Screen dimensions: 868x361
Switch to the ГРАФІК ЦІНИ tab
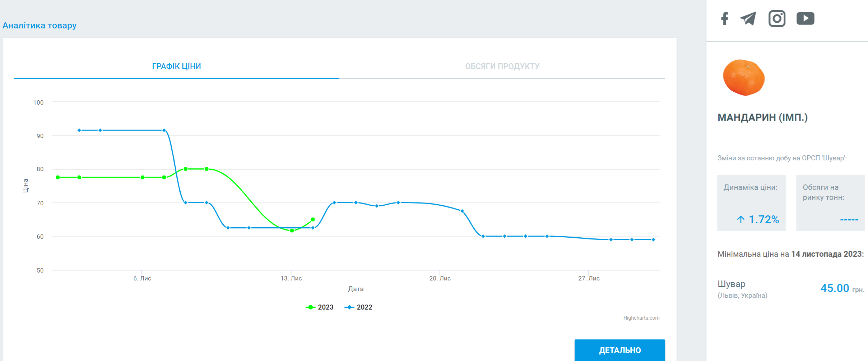(x=176, y=67)
